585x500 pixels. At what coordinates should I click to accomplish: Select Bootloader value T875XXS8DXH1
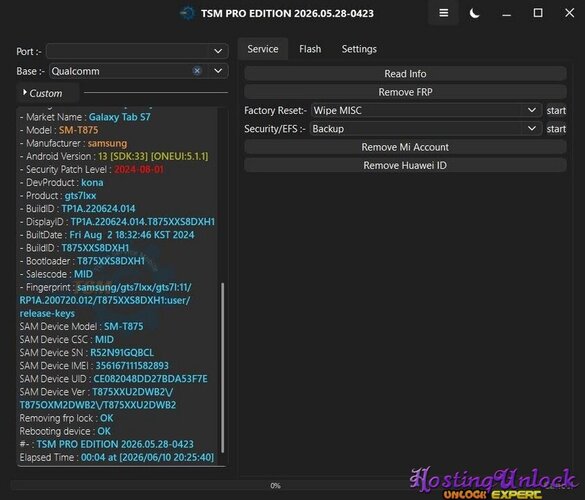pos(111,261)
